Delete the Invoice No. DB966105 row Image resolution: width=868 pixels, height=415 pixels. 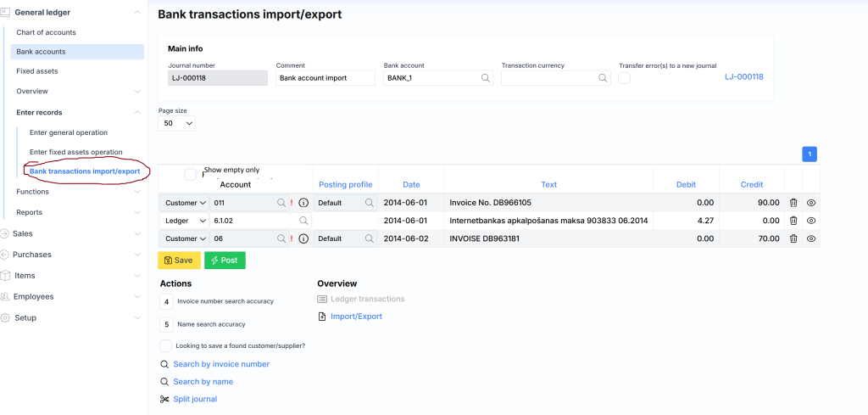[793, 203]
